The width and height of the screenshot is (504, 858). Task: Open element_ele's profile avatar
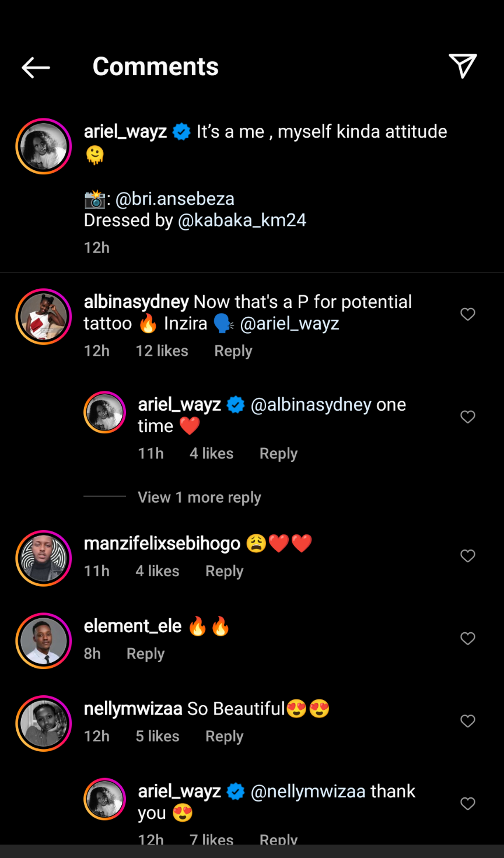[x=44, y=640]
